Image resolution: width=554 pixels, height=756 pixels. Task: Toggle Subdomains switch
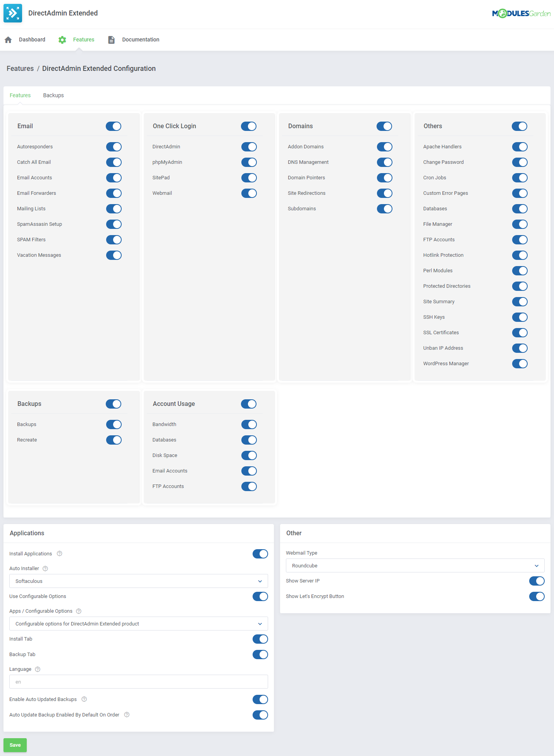[x=385, y=209]
